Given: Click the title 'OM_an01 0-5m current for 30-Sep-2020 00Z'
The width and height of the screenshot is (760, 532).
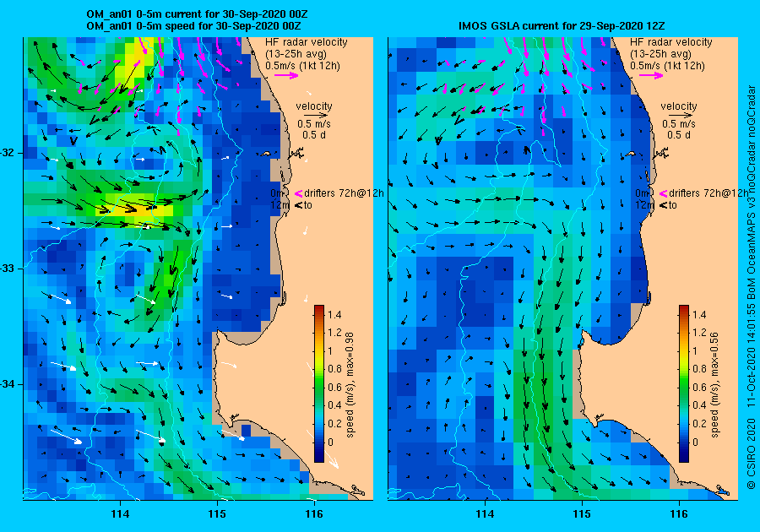Looking at the screenshot, I should point(197,14).
